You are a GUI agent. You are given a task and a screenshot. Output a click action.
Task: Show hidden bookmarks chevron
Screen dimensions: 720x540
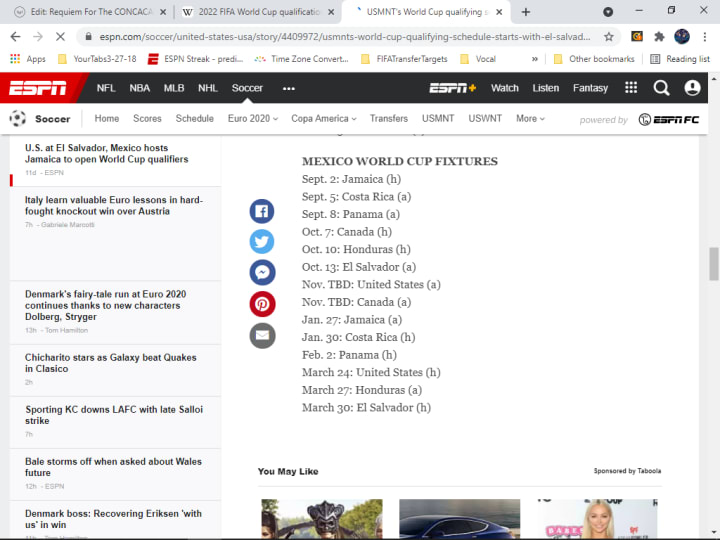tap(534, 59)
